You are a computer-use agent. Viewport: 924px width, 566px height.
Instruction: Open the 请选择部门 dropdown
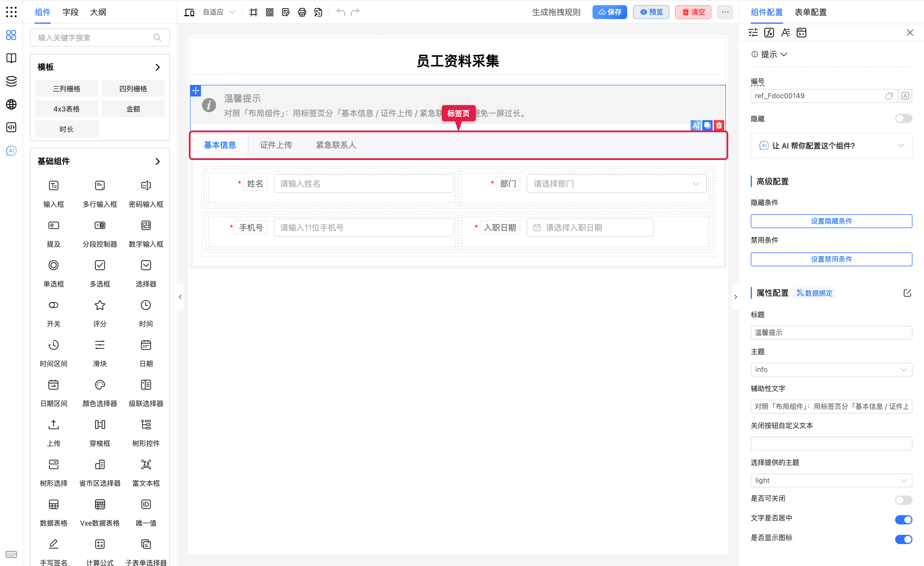pyautogui.click(x=616, y=184)
